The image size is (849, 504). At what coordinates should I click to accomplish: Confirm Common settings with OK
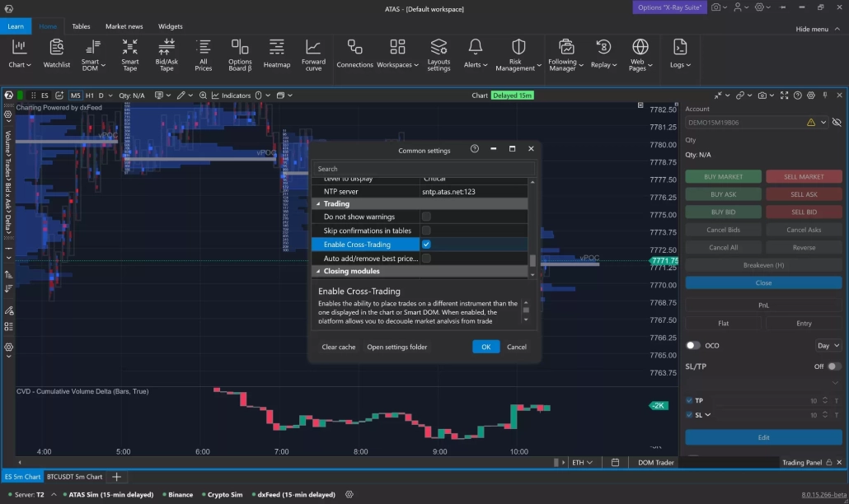[x=485, y=347]
